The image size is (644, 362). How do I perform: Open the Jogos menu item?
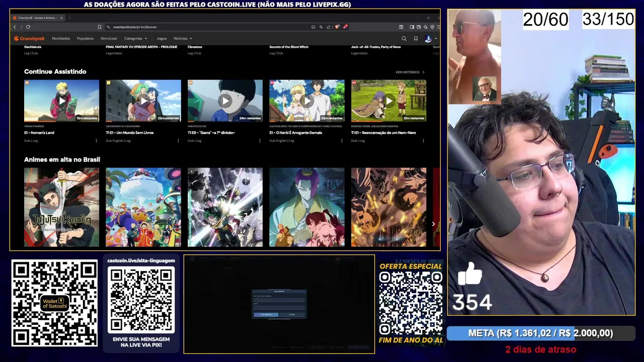point(162,38)
